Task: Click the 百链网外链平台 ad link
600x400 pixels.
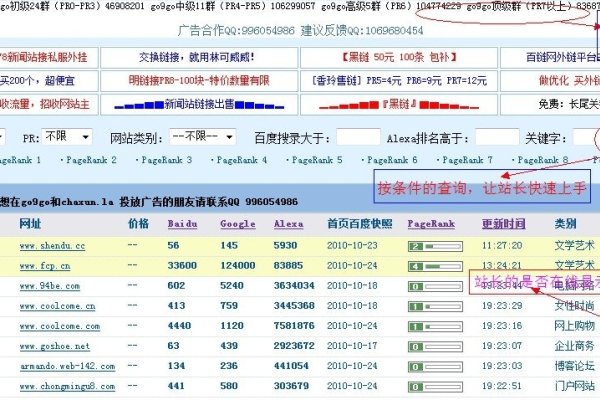Action: coord(563,57)
